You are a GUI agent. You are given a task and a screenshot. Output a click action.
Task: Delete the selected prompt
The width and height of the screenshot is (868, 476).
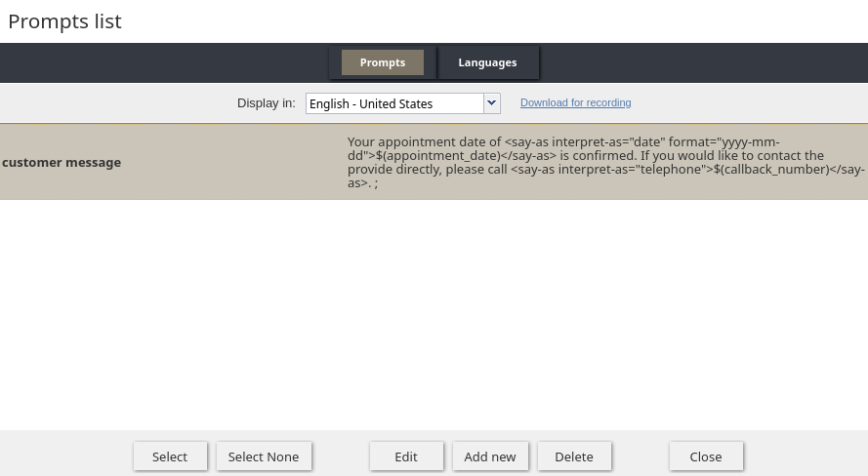[x=573, y=456]
